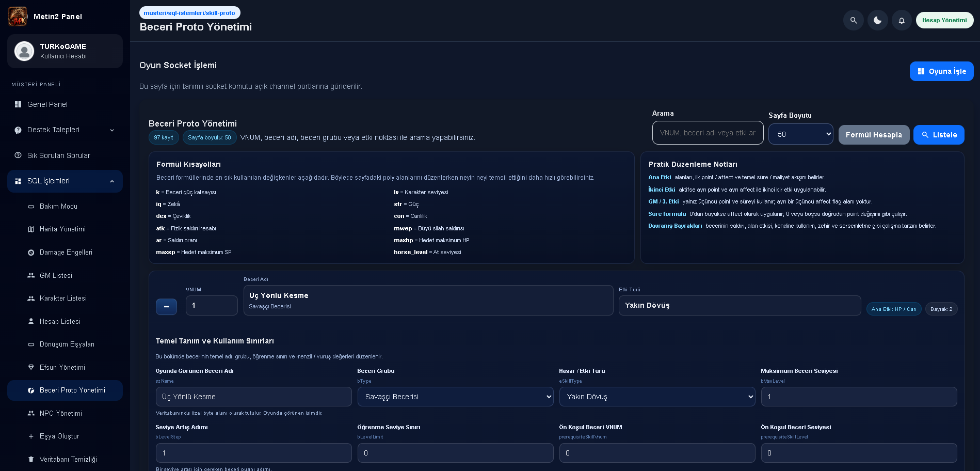Click the Formül Hesapla button
The width and height of the screenshot is (980, 471).
coord(874,135)
